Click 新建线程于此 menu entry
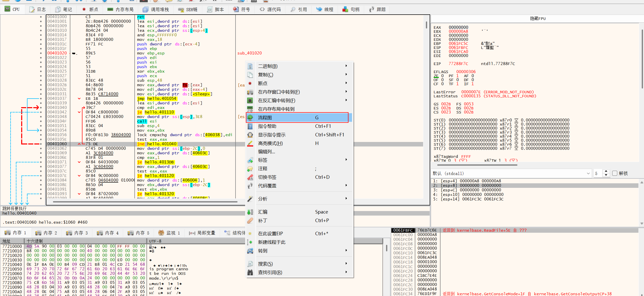644x296 pixels. coord(299,242)
